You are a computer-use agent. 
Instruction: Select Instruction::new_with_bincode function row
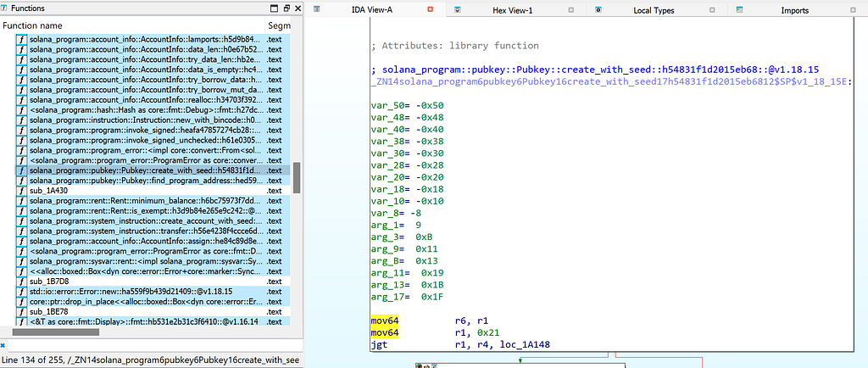point(153,120)
